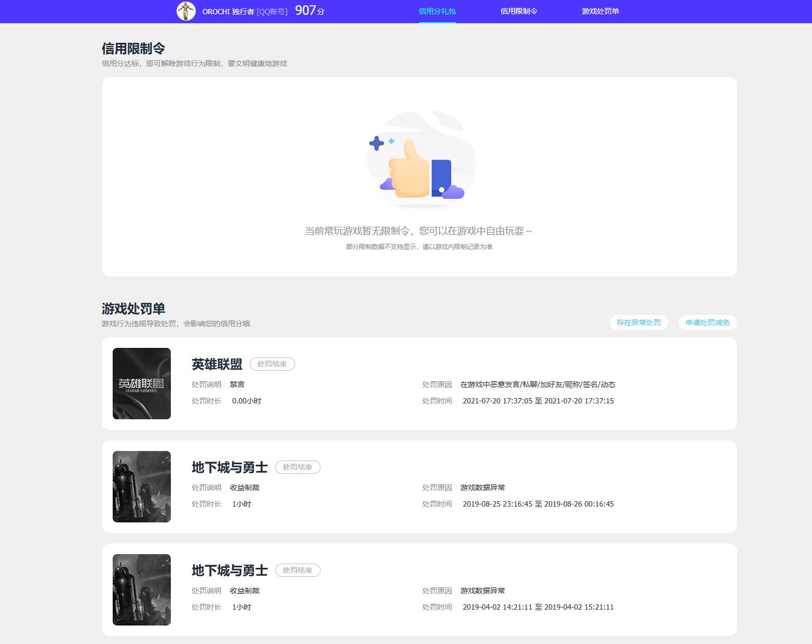Select the 禁言 punishment description text
Viewport: 812px width, 644px height.
coord(238,384)
